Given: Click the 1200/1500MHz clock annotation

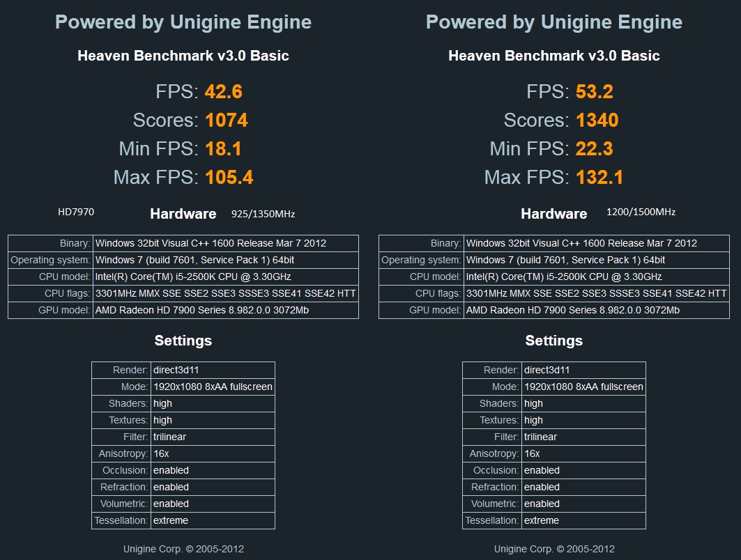Looking at the screenshot, I should (641, 212).
